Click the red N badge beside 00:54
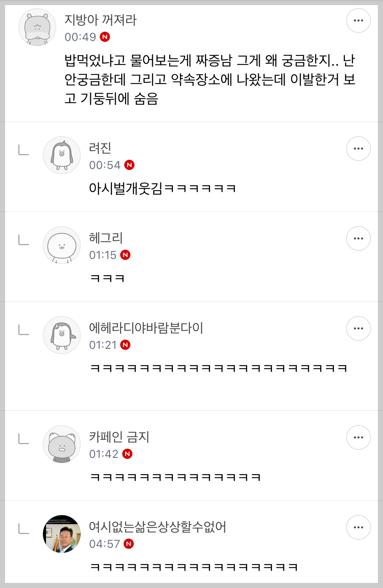 coord(129,165)
